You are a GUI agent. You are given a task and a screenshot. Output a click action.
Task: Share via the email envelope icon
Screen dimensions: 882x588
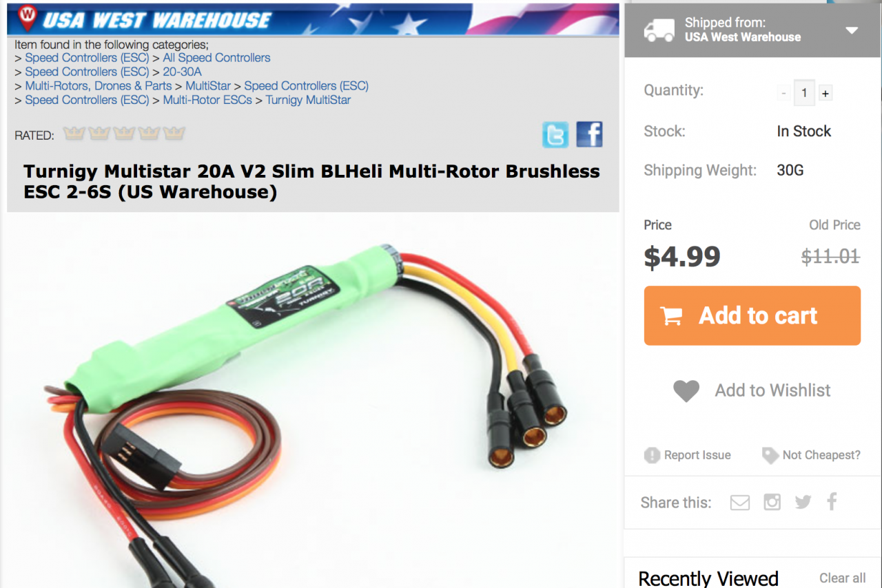tap(740, 503)
